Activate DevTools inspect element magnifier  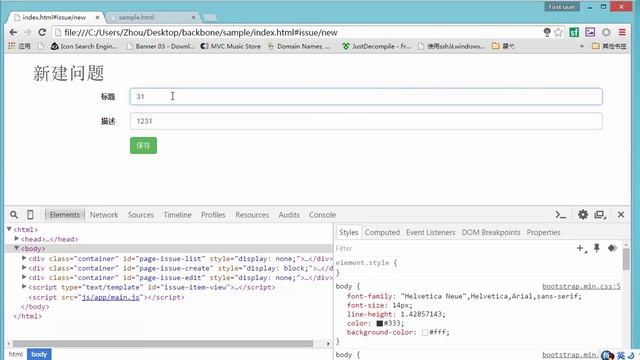pos(14,215)
